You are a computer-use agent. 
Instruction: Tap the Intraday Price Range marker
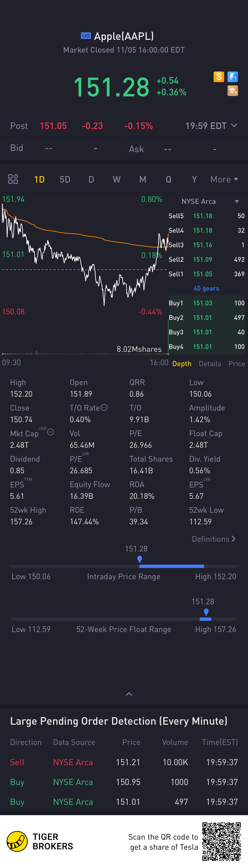coord(140,559)
